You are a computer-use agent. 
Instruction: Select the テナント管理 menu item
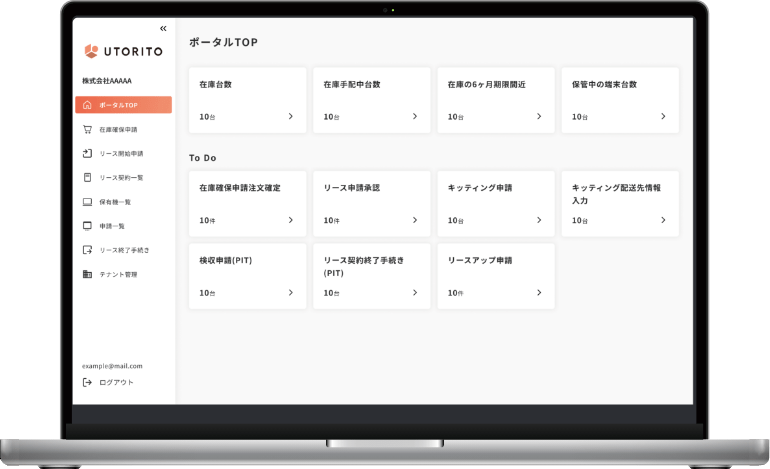pyautogui.click(x=118, y=274)
